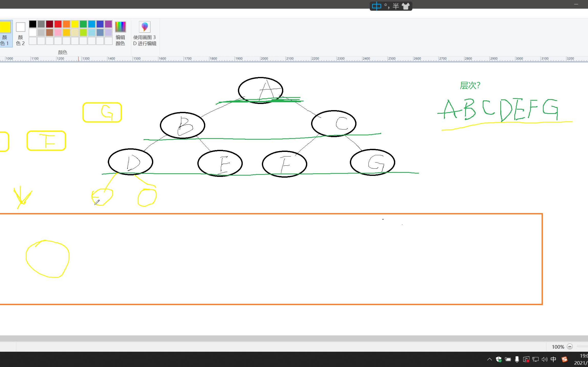Toggle Chinese/English mode on floating IME bar
Screen dimensions: 588x367
point(376,6)
